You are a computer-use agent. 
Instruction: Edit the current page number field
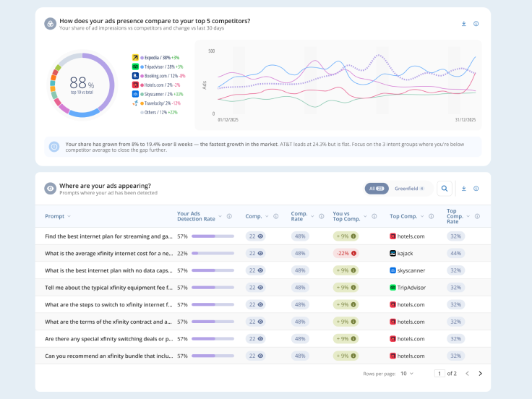coord(439,374)
